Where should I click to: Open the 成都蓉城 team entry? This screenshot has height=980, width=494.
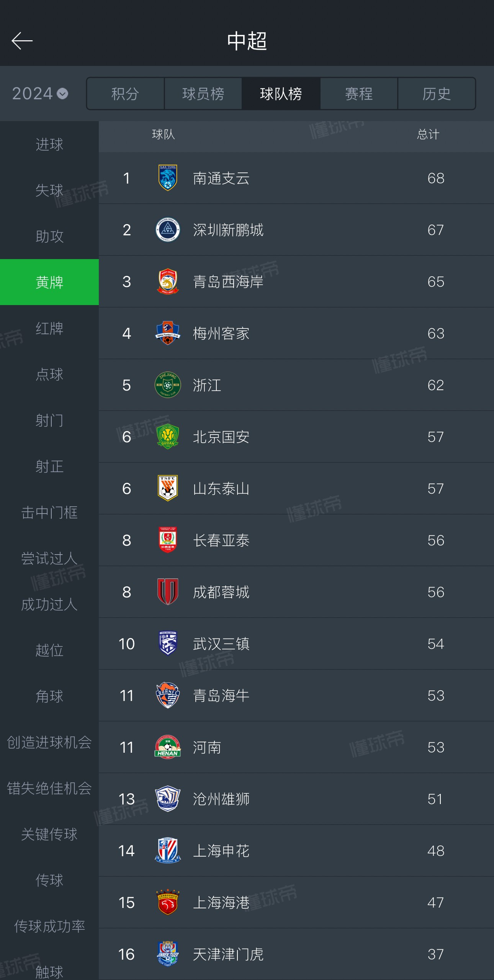296,592
